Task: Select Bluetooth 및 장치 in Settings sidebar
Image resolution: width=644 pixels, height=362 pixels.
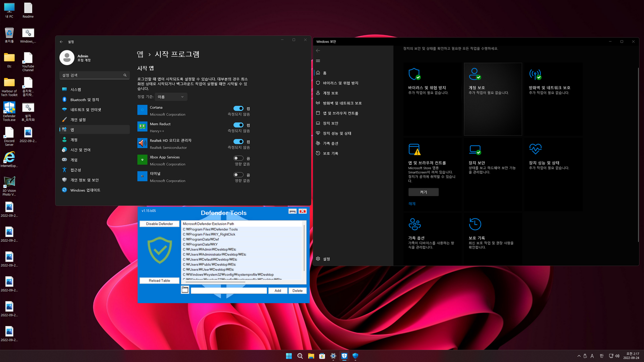Action: point(95,99)
